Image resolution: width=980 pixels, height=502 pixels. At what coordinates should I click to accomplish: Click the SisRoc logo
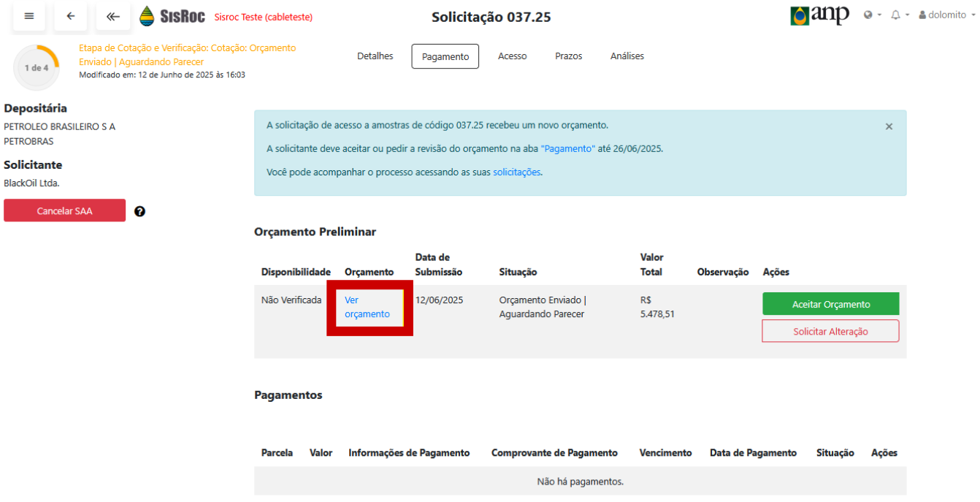(x=172, y=16)
